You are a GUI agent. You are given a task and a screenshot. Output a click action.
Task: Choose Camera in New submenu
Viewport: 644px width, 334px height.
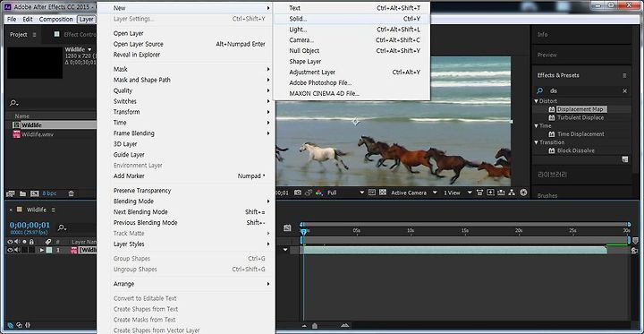(x=352, y=40)
